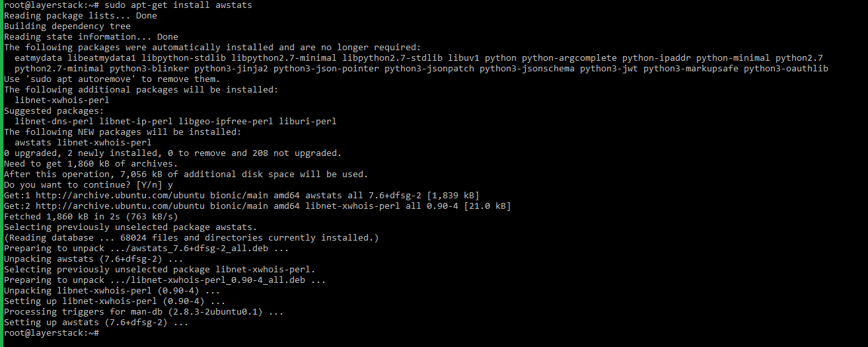Image resolution: width=868 pixels, height=347 pixels.
Task: Click the 'Processing triggers for man-db' line
Action: click(143, 312)
